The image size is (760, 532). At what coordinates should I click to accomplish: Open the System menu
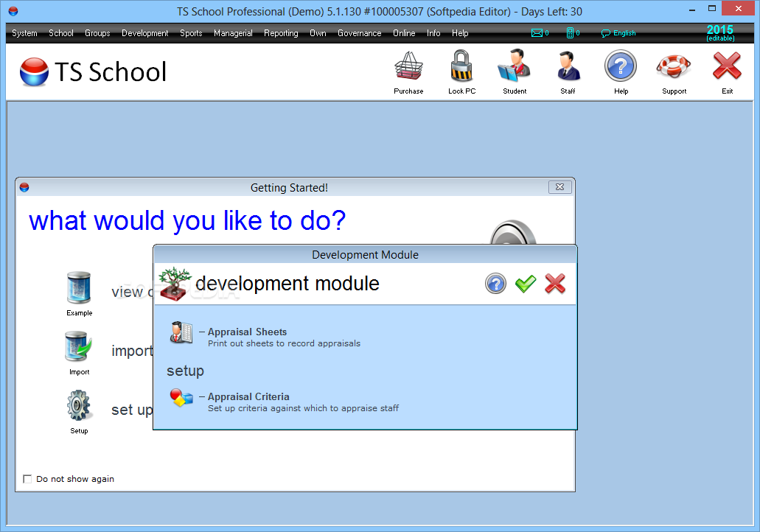(x=25, y=33)
